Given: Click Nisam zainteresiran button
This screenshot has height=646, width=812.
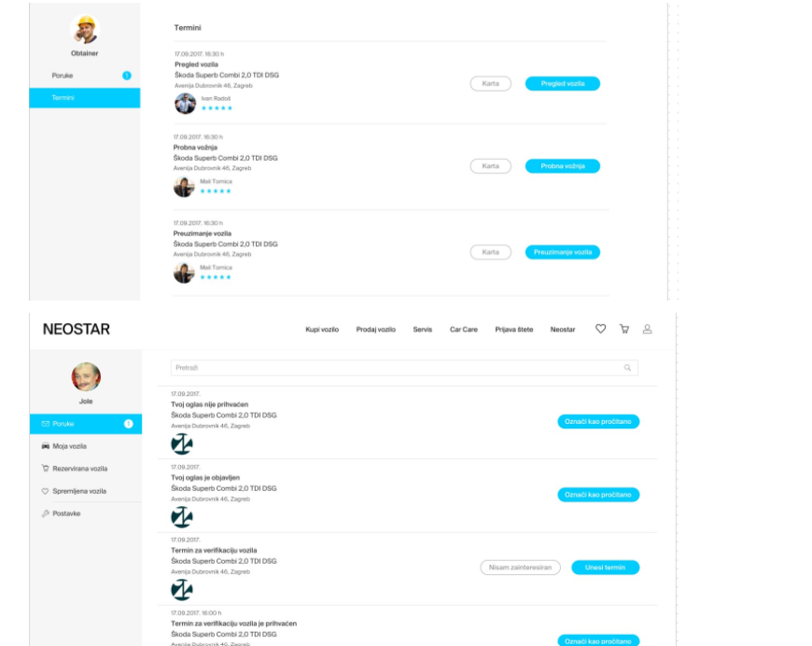Looking at the screenshot, I should [520, 568].
